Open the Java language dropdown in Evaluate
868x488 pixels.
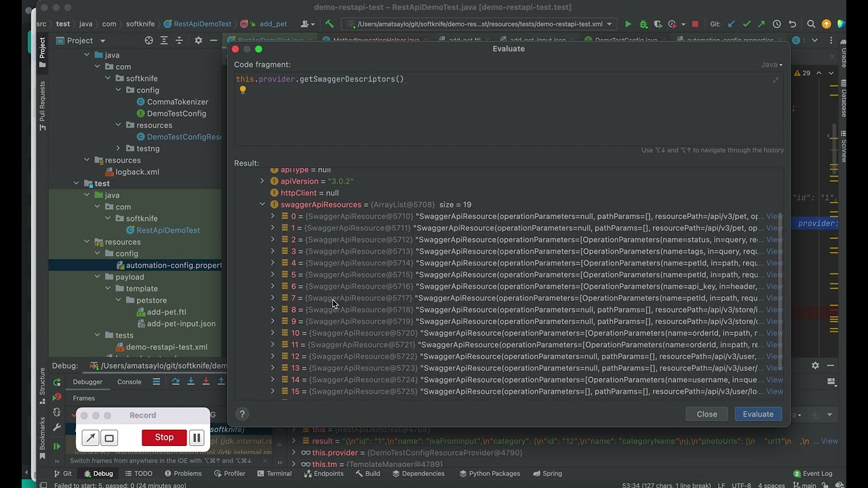pyautogui.click(x=772, y=64)
